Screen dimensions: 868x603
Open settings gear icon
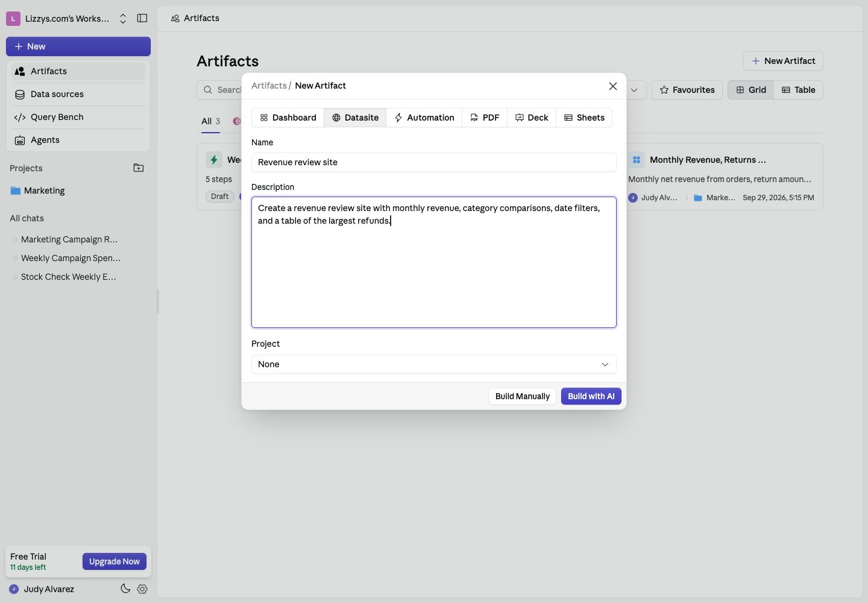(142, 589)
